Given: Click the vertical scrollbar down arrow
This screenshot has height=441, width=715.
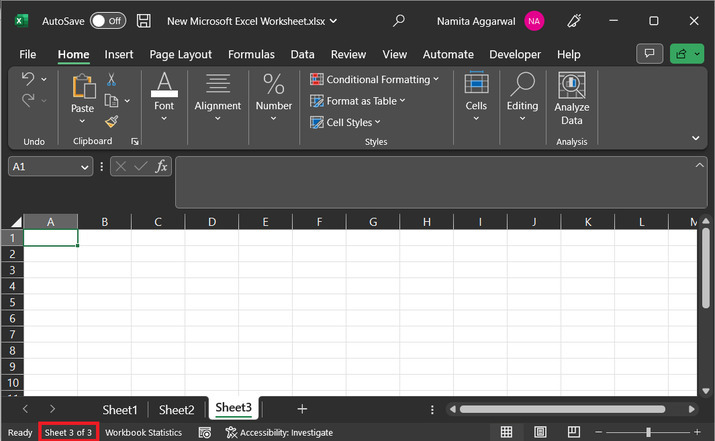Looking at the screenshot, I should (x=706, y=391).
